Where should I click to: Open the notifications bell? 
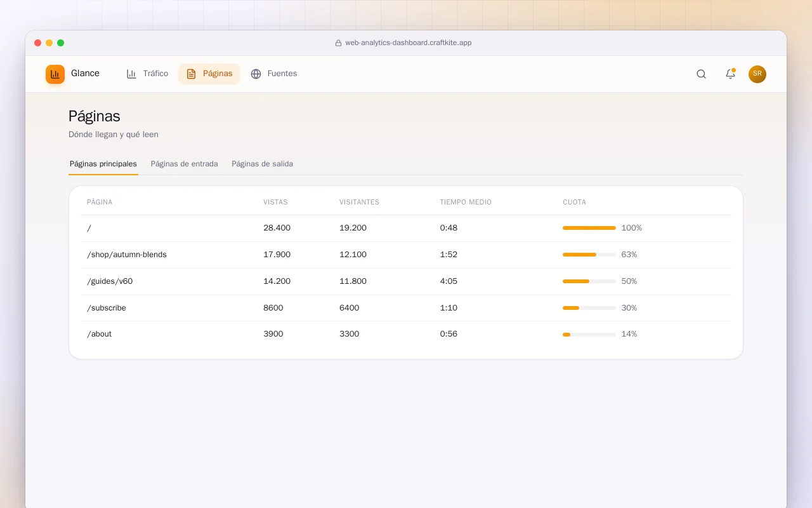pyautogui.click(x=730, y=74)
